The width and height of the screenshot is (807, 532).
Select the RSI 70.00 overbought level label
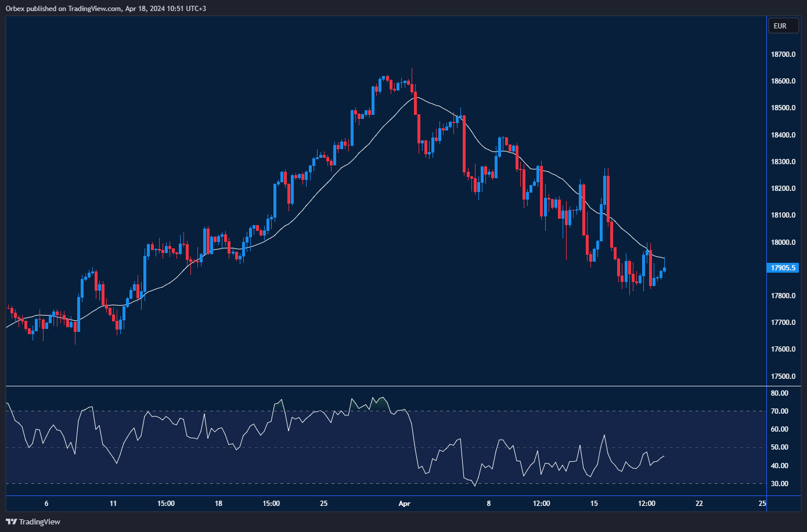(779, 411)
